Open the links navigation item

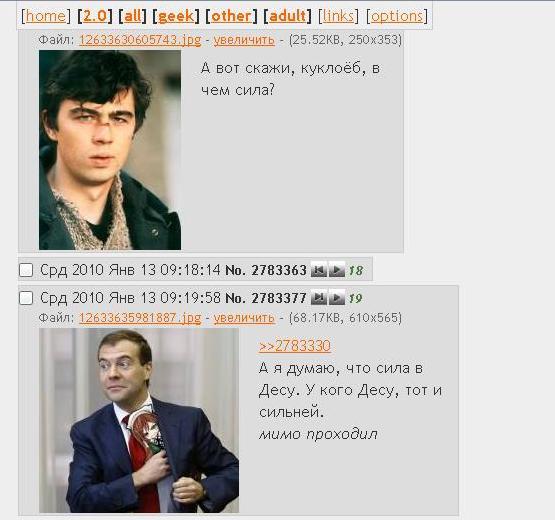point(338,16)
